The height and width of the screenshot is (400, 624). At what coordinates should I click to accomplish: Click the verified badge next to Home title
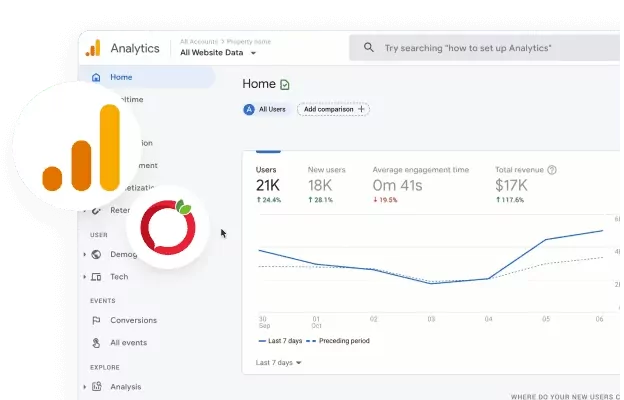pos(286,85)
